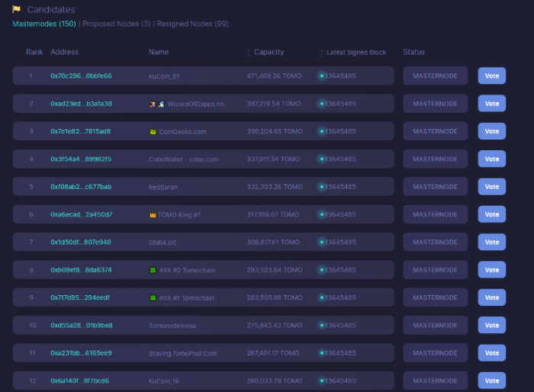The width and height of the screenshot is (534, 392).
Task: Vote for CoboWallet - cobo.com
Action: coord(492,159)
